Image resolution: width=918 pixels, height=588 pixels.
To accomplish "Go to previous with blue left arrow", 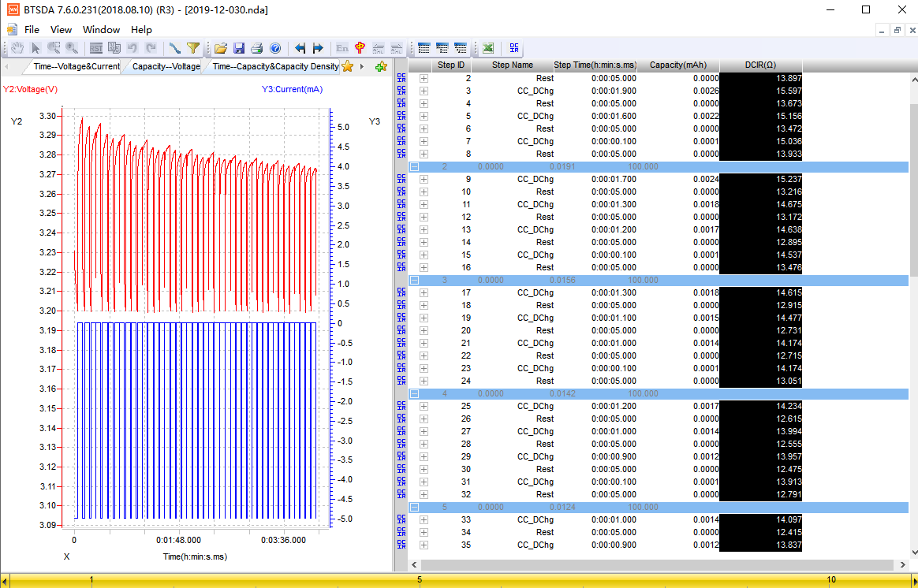I will (300, 48).
